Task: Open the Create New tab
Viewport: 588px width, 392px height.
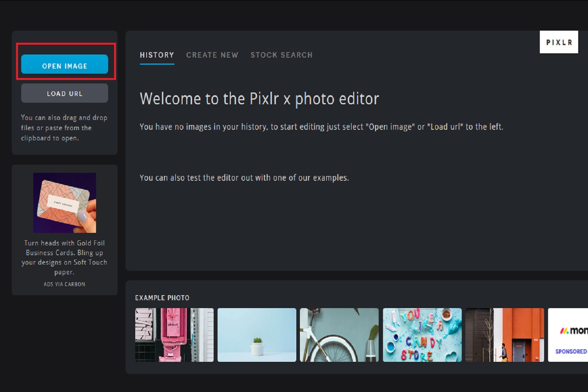Action: (212, 55)
